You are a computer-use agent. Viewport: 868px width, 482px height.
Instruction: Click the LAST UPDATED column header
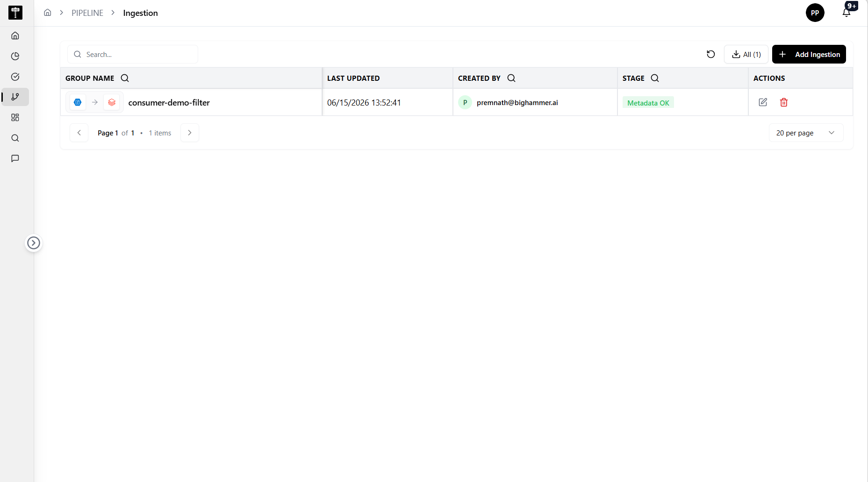[353, 78]
